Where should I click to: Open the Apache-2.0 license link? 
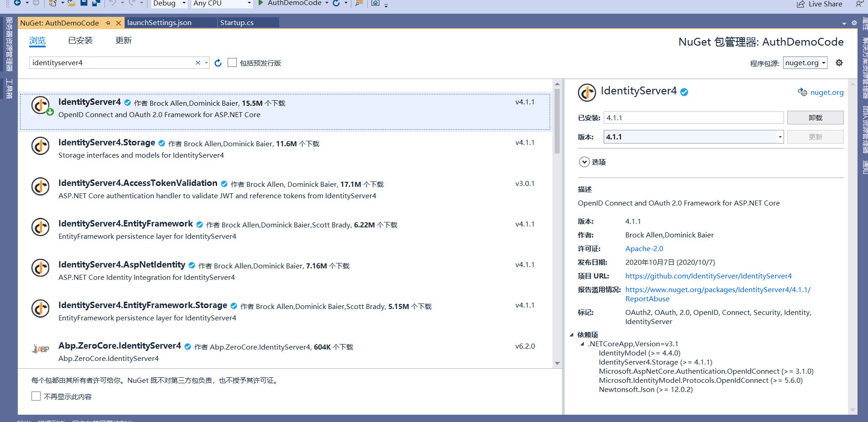point(644,248)
